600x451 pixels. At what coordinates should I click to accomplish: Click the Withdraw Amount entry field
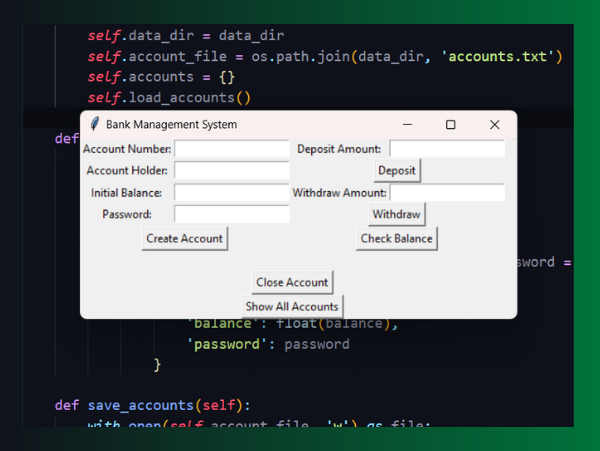(x=447, y=192)
